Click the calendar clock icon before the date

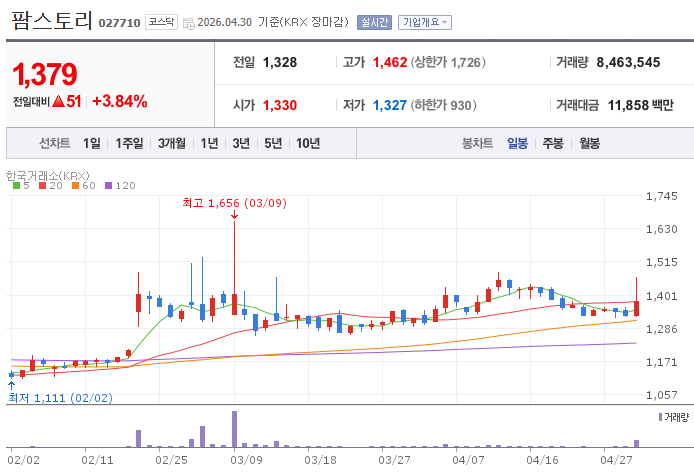[x=189, y=23]
